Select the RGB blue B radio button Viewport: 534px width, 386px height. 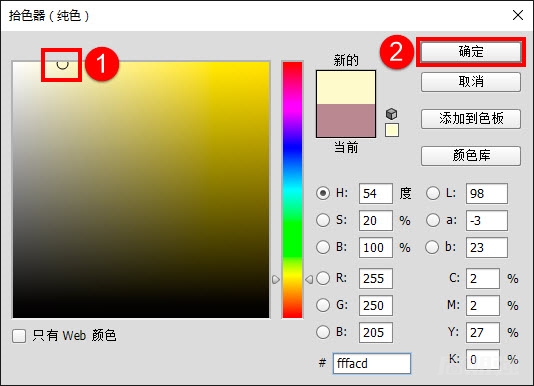tap(323, 332)
